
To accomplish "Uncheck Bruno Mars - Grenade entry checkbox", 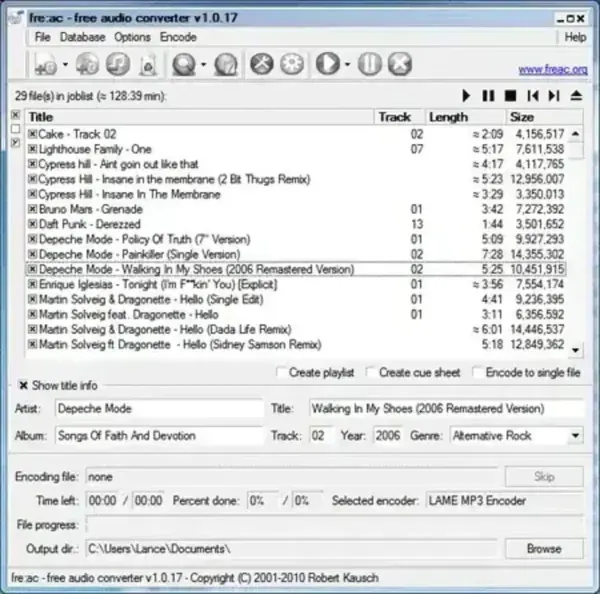I will [x=32, y=209].
